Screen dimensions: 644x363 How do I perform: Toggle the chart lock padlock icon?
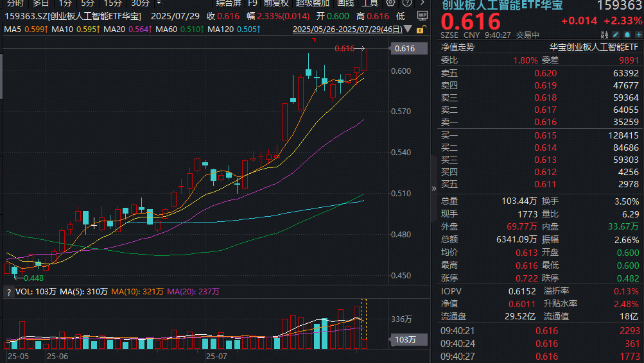click(x=421, y=29)
